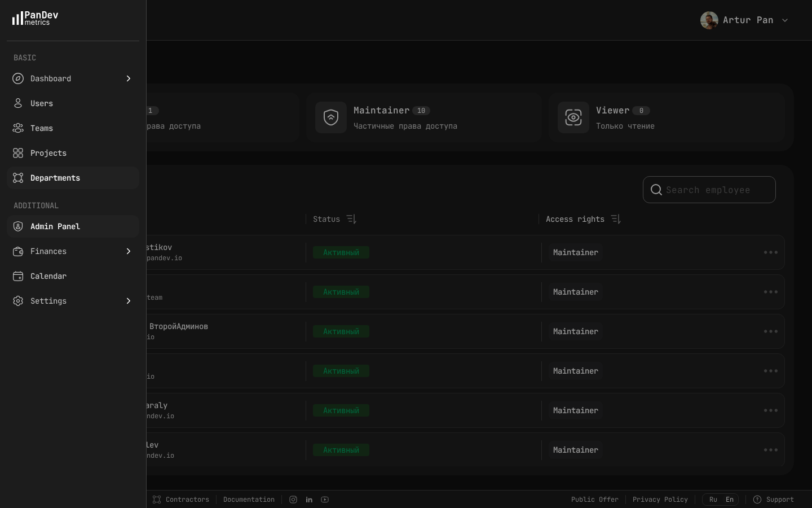Open the Finances section
The image size is (812, 508).
coord(48,251)
